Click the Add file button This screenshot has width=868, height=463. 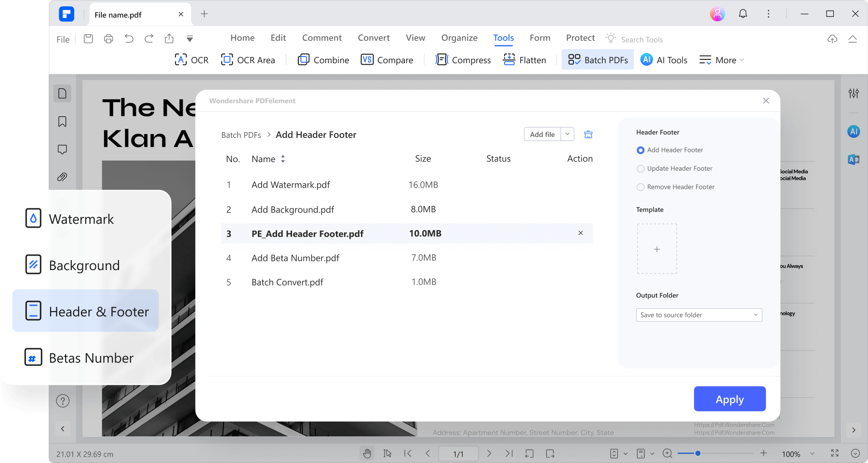pyautogui.click(x=543, y=135)
